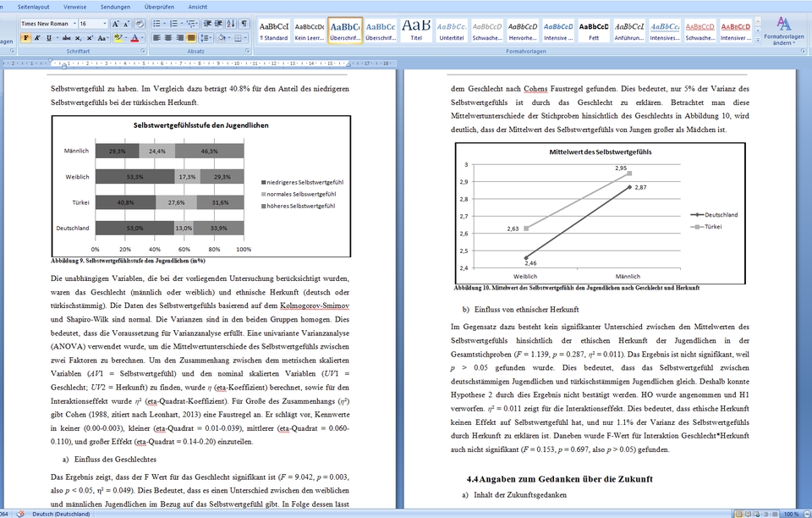
Task: Click the 100 % zoom level
Action: point(792,514)
